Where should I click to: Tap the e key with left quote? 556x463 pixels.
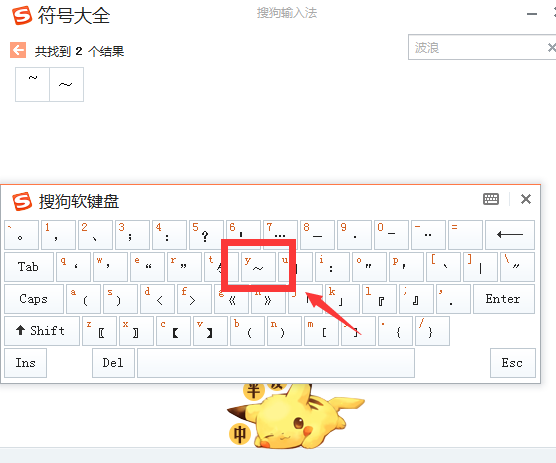point(148,267)
